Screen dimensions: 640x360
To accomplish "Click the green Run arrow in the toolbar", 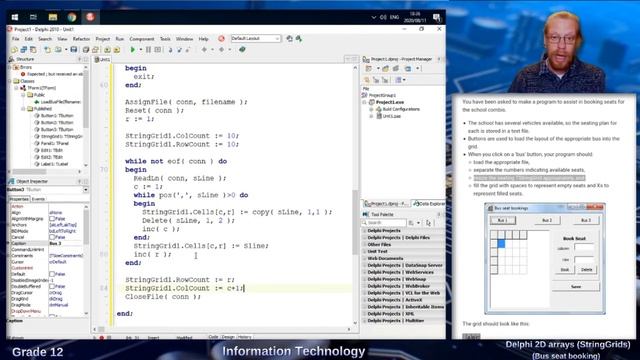I will tap(132, 50).
